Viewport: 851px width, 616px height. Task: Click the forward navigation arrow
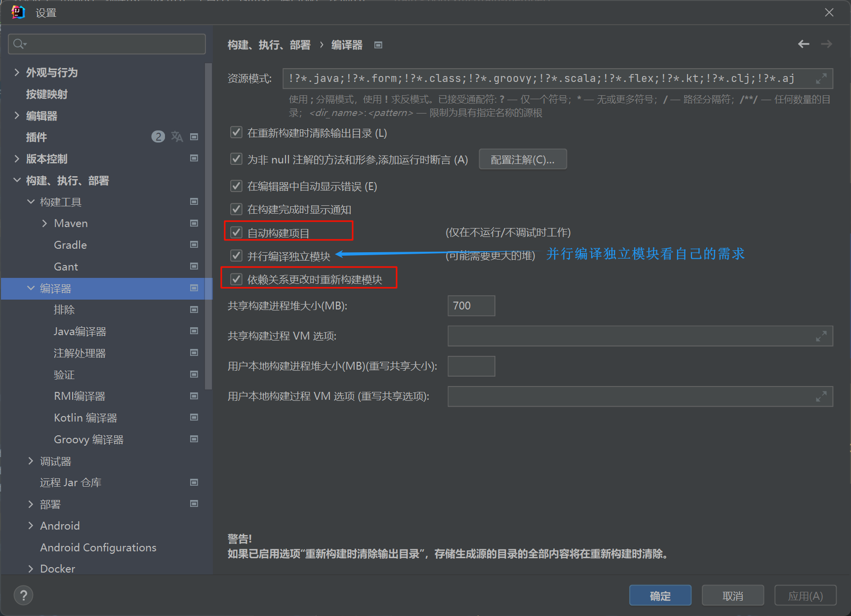826,44
